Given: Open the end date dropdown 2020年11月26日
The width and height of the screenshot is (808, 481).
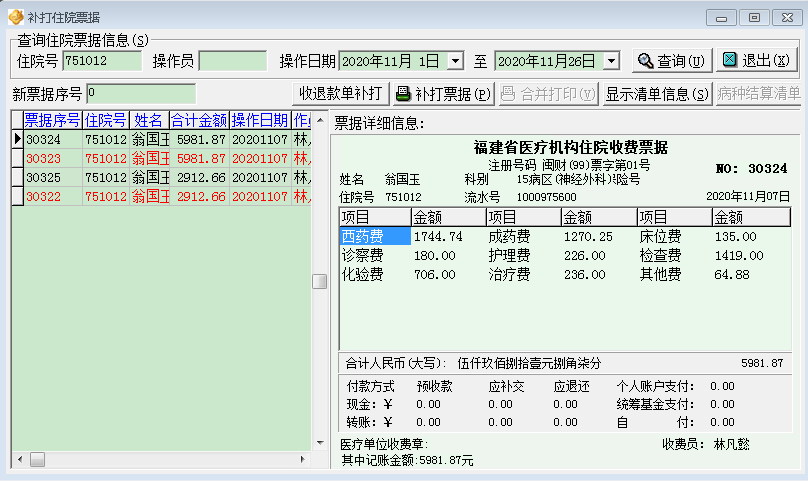Looking at the screenshot, I should point(611,61).
